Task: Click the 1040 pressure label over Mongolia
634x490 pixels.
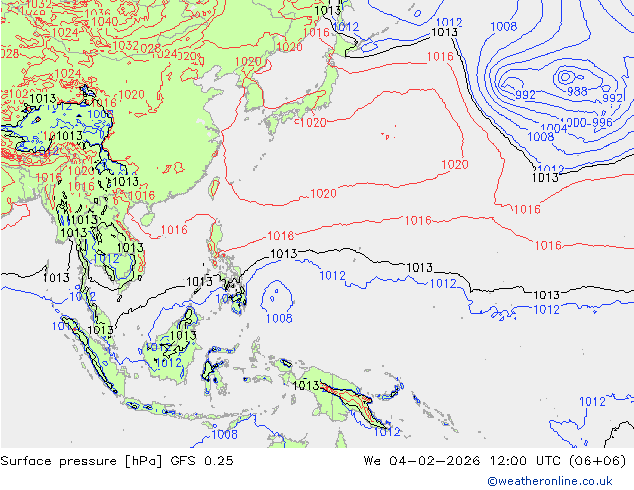Action: click(105, 21)
